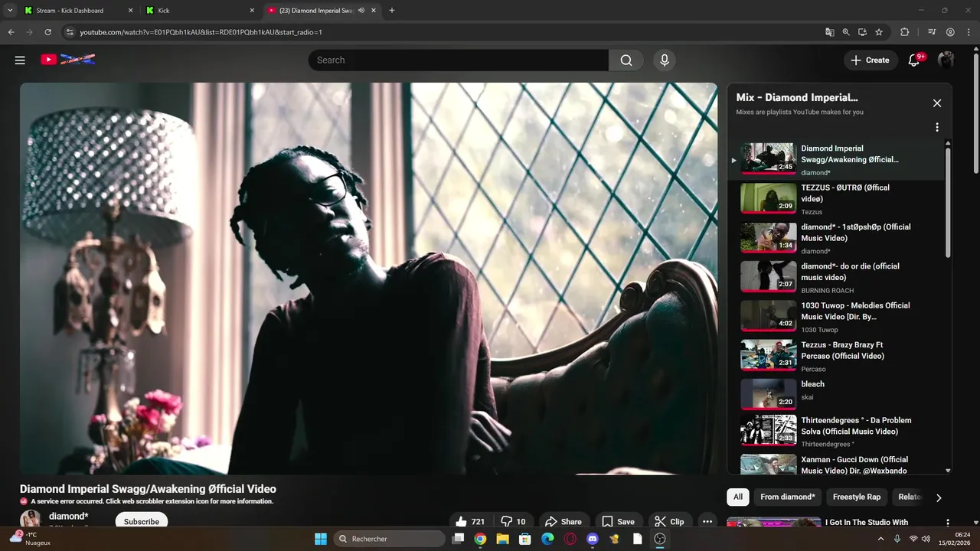Click the Windows Rechercher search box
Image resolution: width=980 pixels, height=551 pixels.
(389, 539)
